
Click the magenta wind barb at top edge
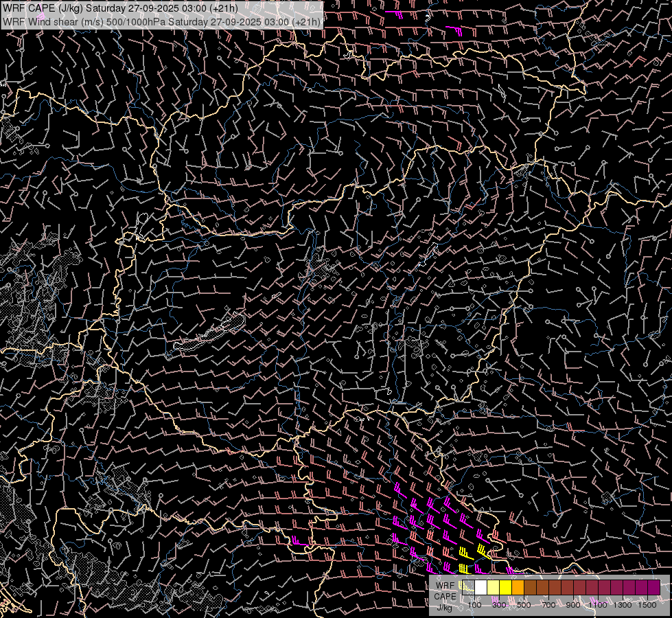[x=395, y=14]
